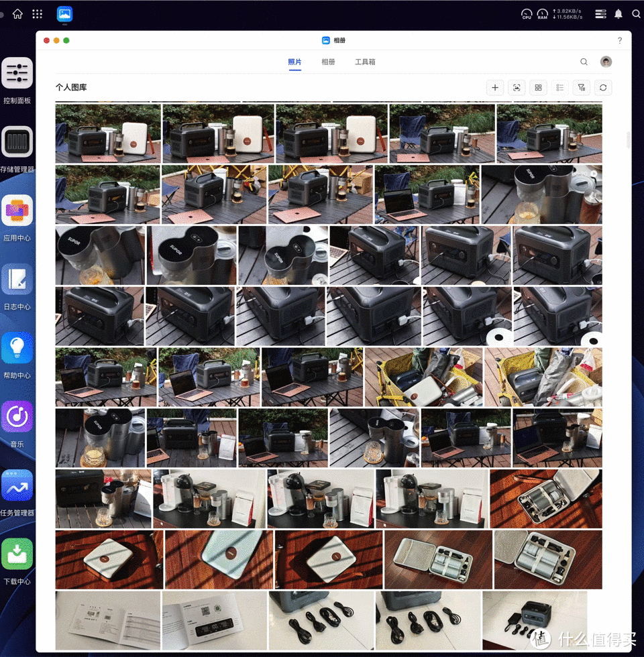
Task: Launch 任务管理器 from the dock
Action: click(x=17, y=485)
